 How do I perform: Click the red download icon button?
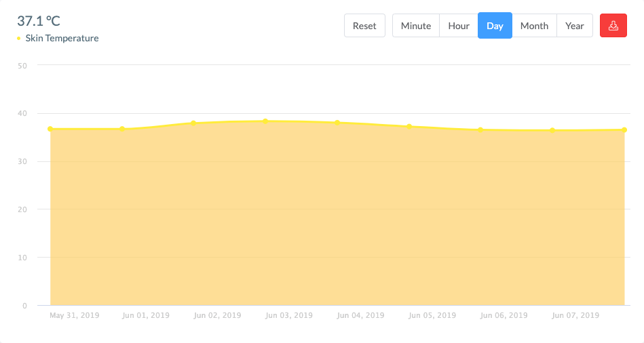[613, 26]
